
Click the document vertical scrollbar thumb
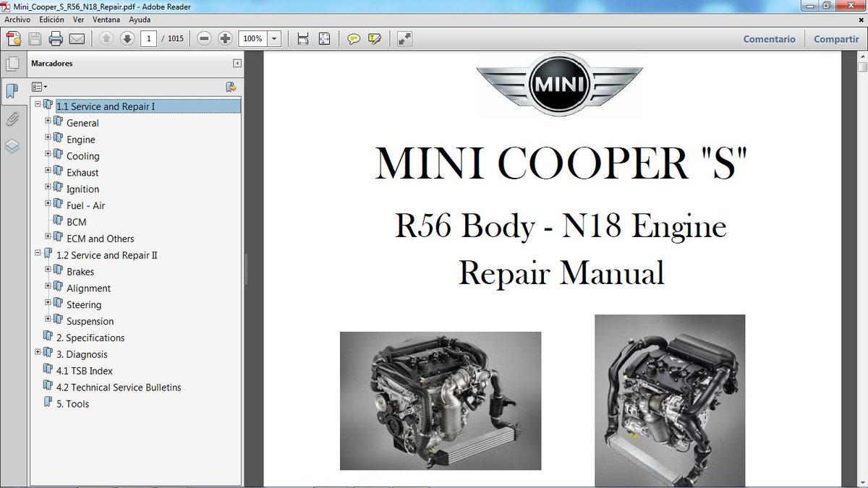[x=862, y=67]
